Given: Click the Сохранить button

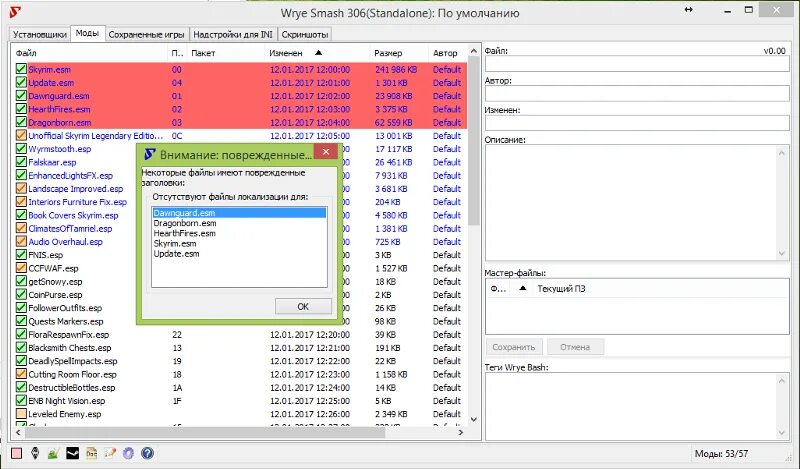Looking at the screenshot, I should (514, 347).
